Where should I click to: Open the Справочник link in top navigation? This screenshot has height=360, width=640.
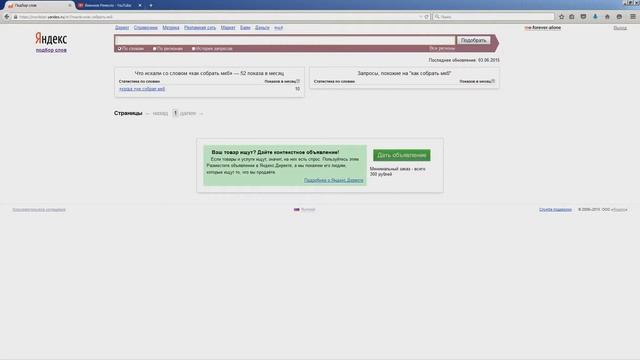coord(145,28)
